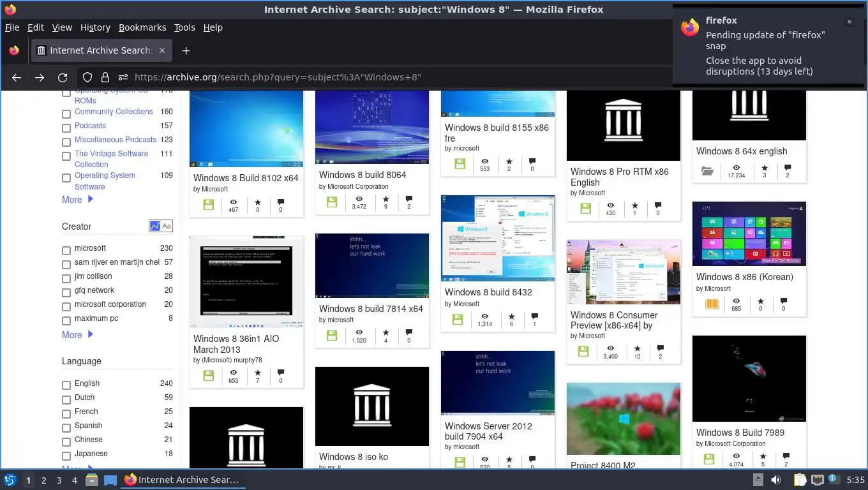Expand More under the Collection filters
The height and width of the screenshot is (490, 868).
pyautogui.click(x=77, y=200)
